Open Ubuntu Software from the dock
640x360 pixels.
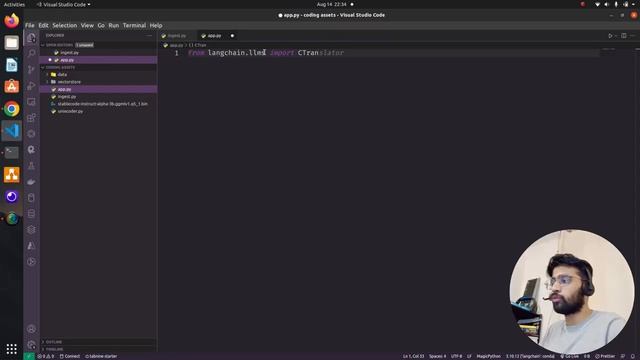pyautogui.click(x=11, y=86)
